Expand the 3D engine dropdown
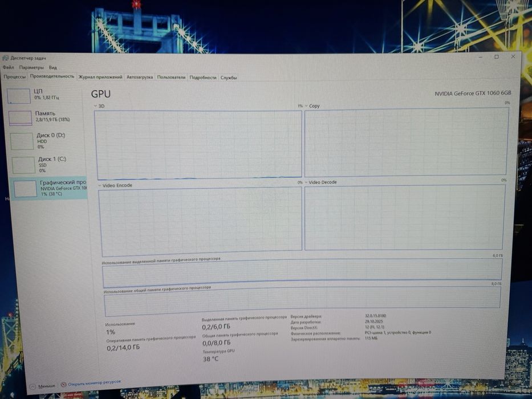This screenshot has width=532, height=399. tap(95, 106)
